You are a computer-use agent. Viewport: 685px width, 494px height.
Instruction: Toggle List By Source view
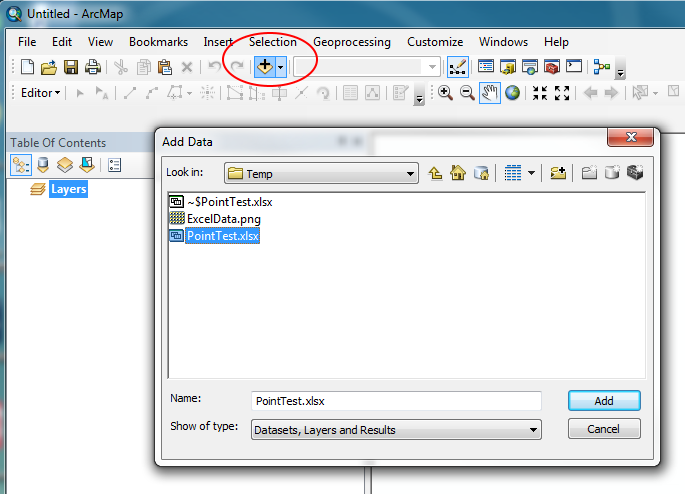pyautogui.click(x=43, y=165)
